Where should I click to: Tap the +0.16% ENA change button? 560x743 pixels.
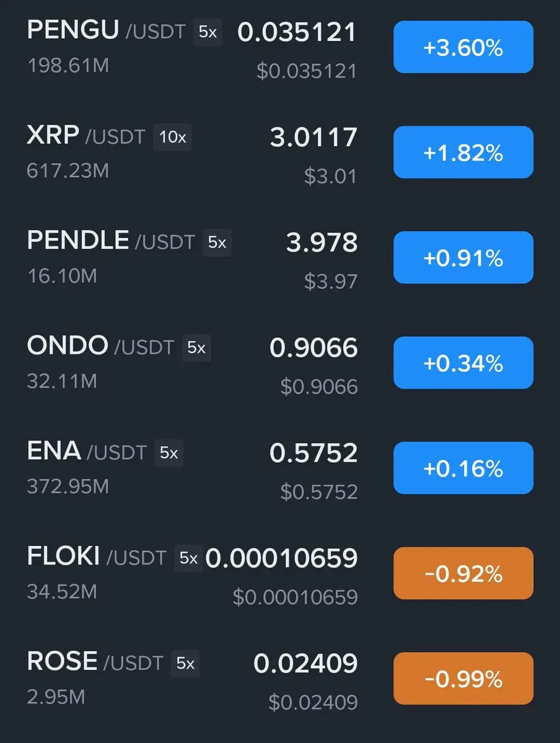tap(463, 468)
